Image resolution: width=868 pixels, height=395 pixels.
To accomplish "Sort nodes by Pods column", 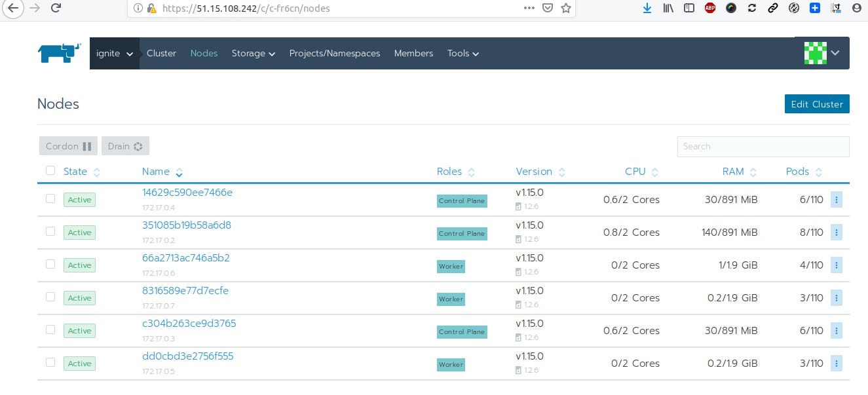I will pyautogui.click(x=804, y=172).
